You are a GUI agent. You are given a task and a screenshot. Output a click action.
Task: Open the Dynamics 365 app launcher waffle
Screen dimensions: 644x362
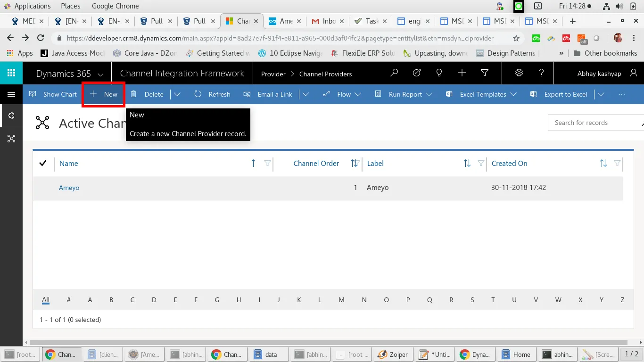11,73
